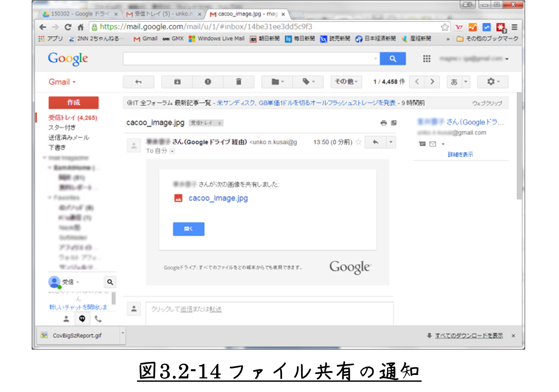The image size is (559, 392).
Task: Click the blue Gmail search button
Action: (392, 59)
